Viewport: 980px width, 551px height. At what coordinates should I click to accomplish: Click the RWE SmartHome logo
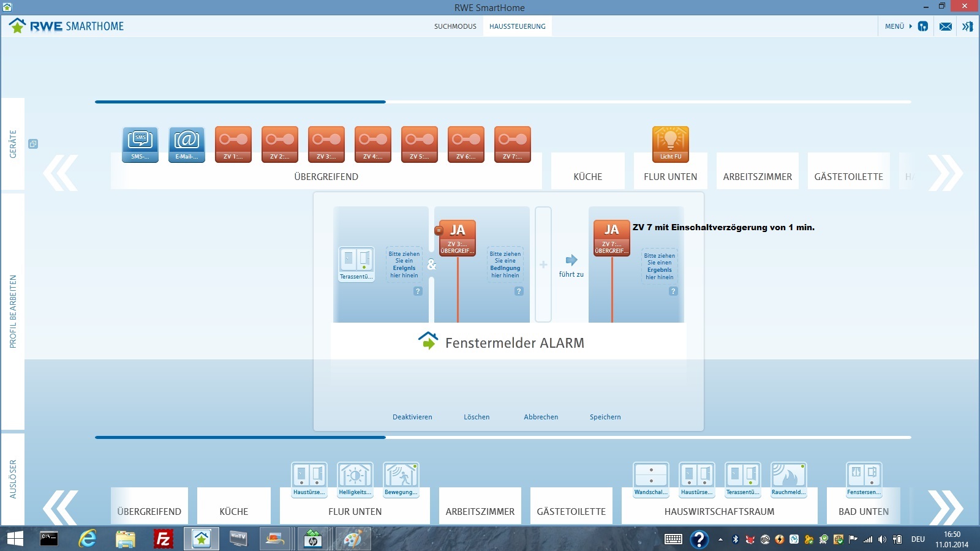click(x=66, y=26)
